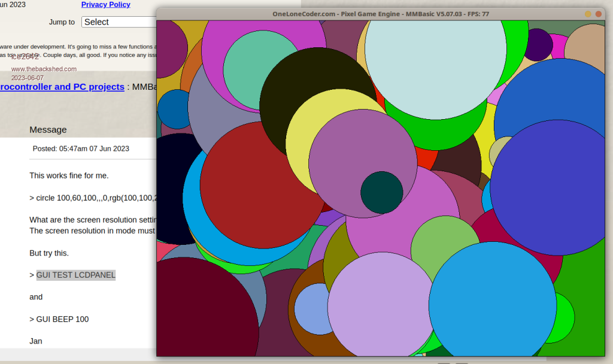Click the www.thebackshed.com watermark text
613x364 pixels.
[x=44, y=69]
